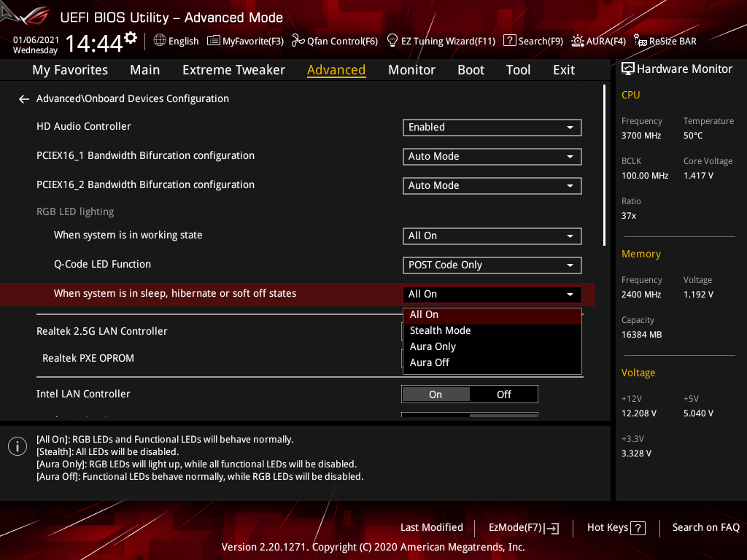Image resolution: width=747 pixels, height=560 pixels.
Task: Open PCIEX16_2 Bandwidth Bifurcation dropdown
Action: (x=492, y=185)
